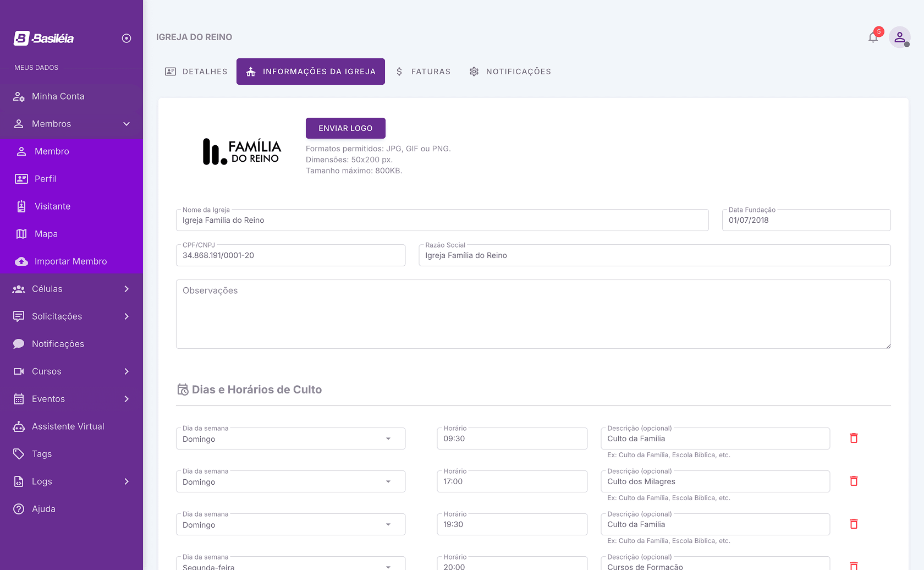Toggle the sidebar pin radio icon
Viewport: 924px width, 570px height.
[x=127, y=38]
